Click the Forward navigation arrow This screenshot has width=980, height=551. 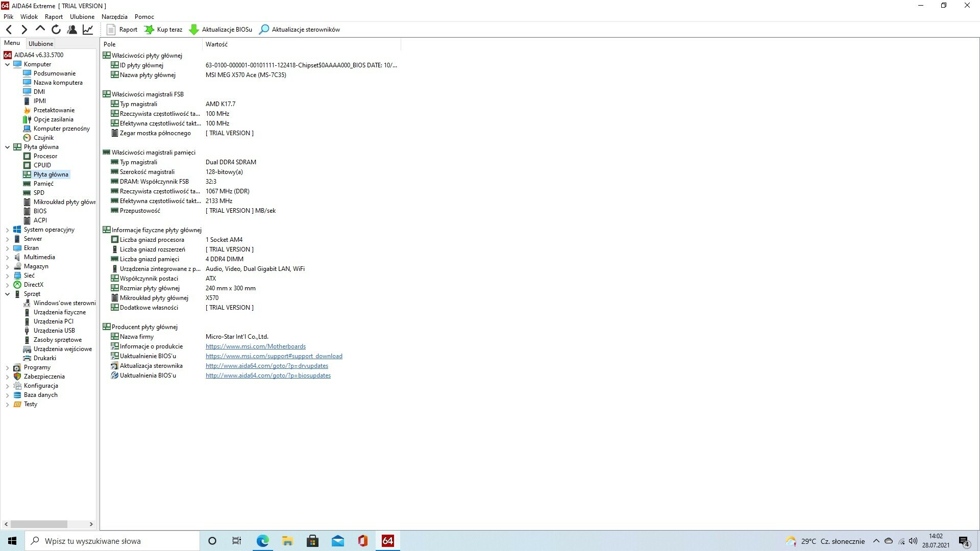pyautogui.click(x=23, y=30)
